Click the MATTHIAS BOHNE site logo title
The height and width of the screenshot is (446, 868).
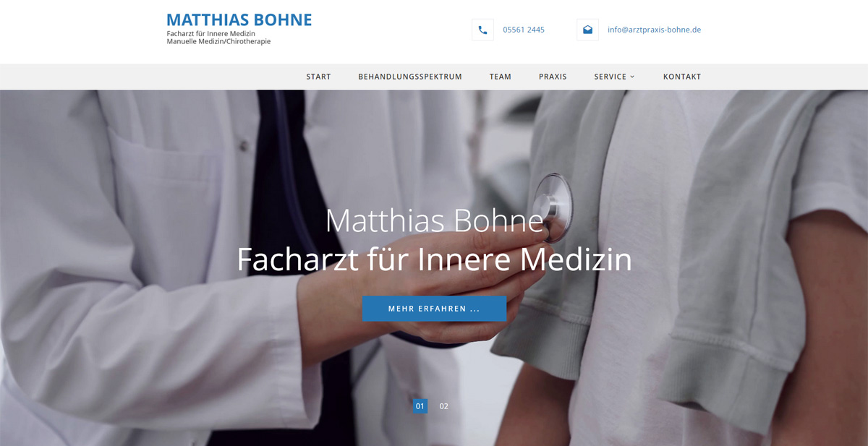(239, 20)
